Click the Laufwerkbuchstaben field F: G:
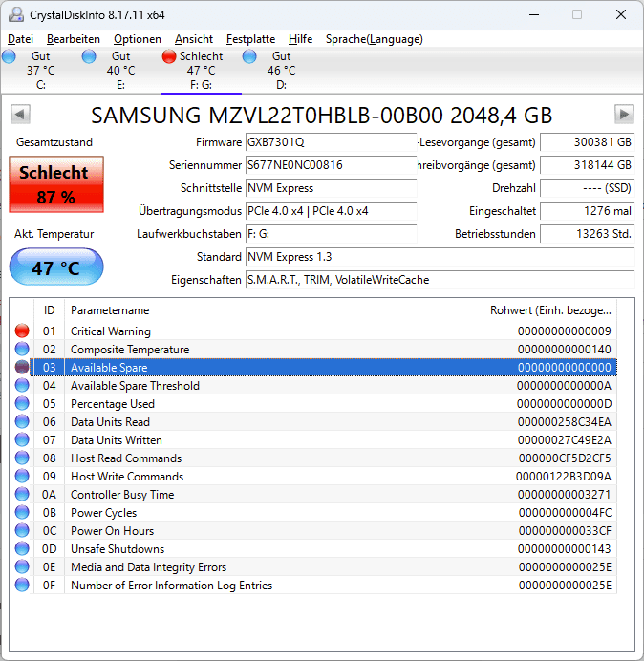The height and width of the screenshot is (661, 644). point(331,234)
